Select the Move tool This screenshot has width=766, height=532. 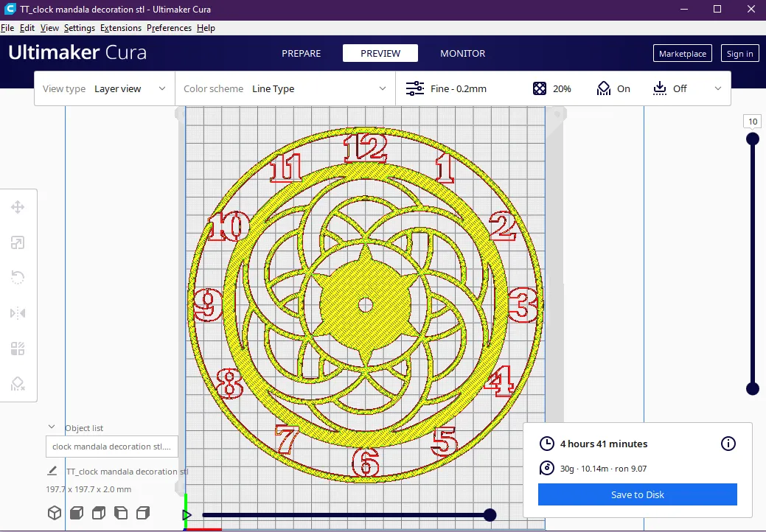click(18, 207)
